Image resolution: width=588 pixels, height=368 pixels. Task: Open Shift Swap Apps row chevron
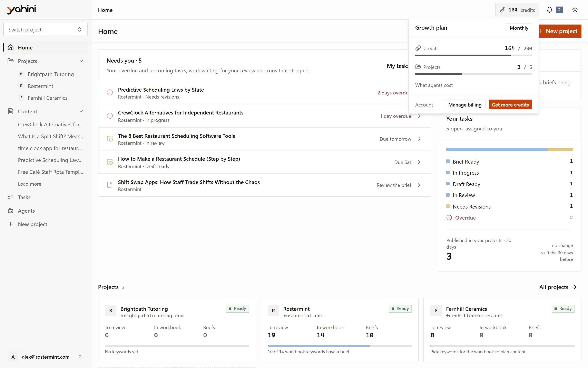click(419, 185)
